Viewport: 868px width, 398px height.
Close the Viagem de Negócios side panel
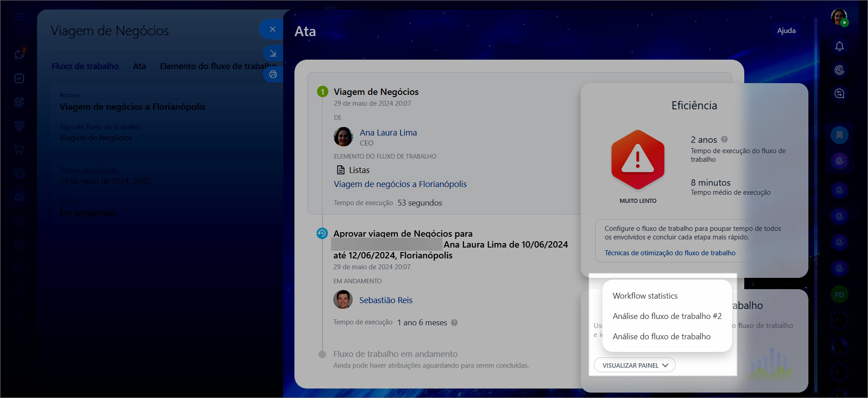coord(272,29)
